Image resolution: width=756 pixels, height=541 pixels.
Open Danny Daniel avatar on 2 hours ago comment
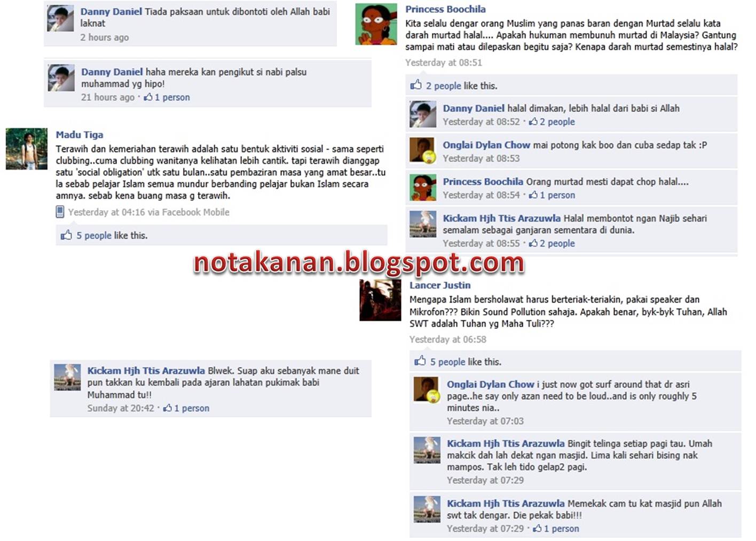(61, 19)
